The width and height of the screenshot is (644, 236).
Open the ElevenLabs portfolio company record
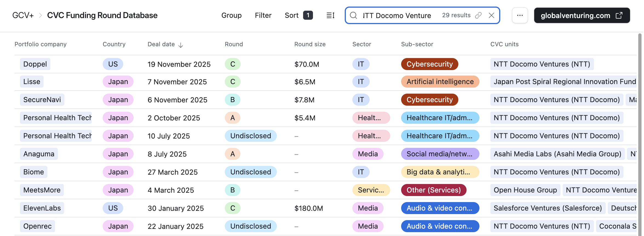pos(42,208)
